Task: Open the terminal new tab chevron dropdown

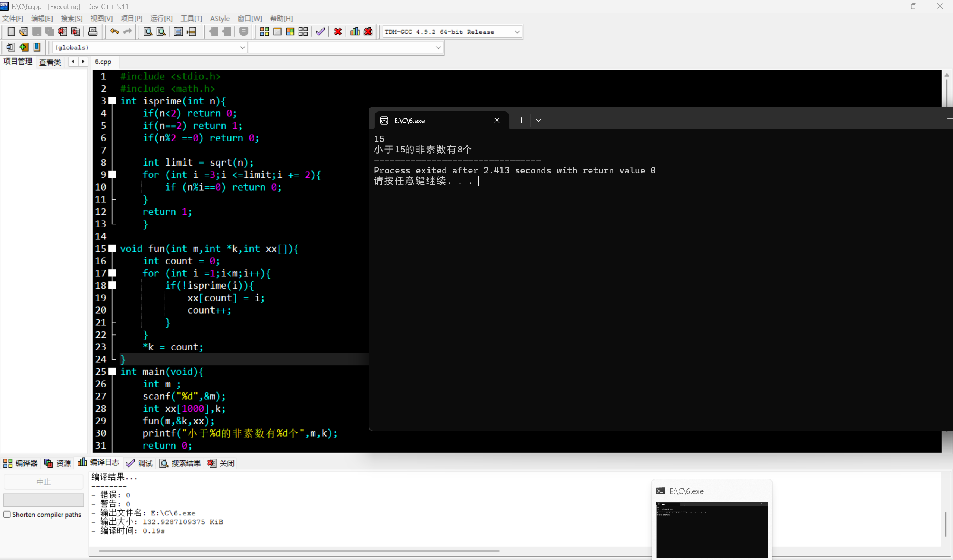Action: (538, 120)
